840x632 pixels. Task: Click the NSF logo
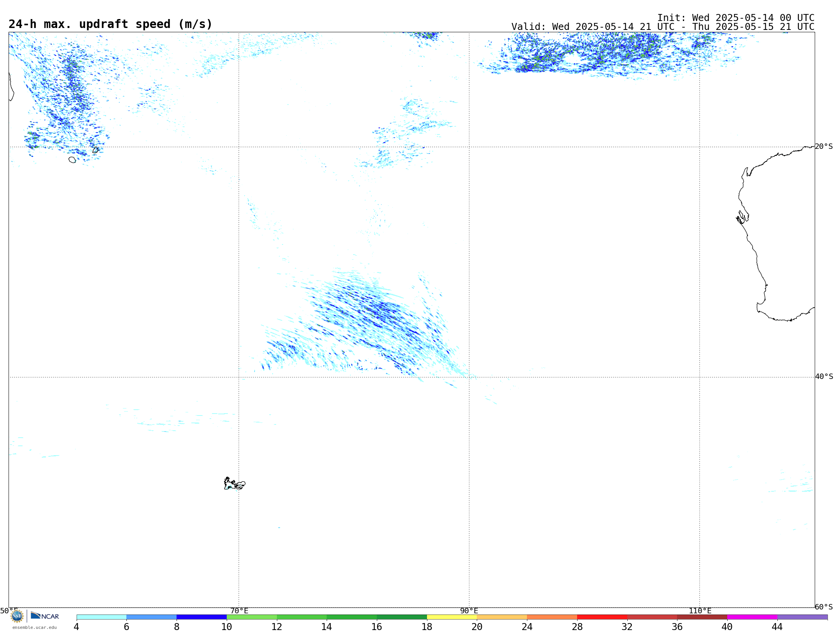pos(17,616)
